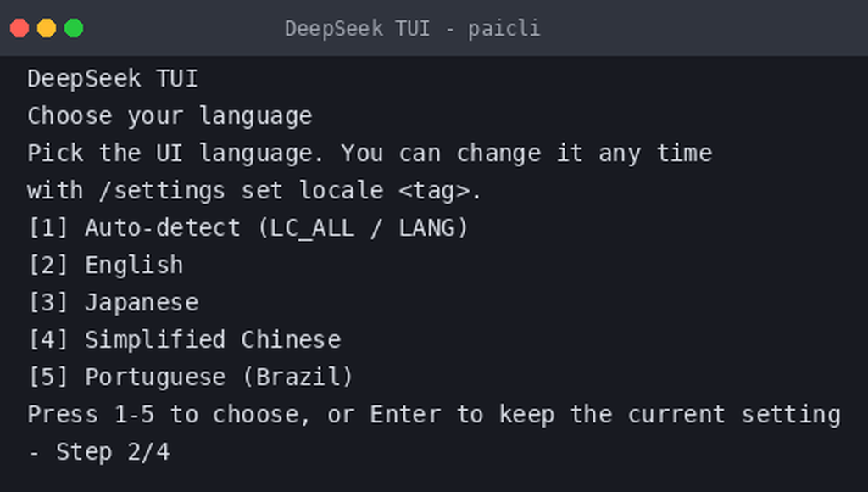The height and width of the screenshot is (492, 868).
Task: Click the Choose your language heading
Action: click(170, 116)
